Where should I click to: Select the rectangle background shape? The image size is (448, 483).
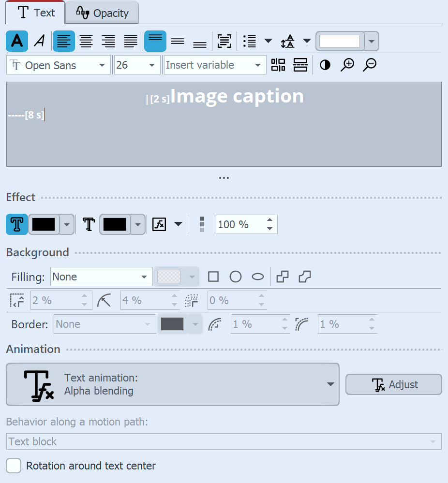pyautogui.click(x=213, y=276)
